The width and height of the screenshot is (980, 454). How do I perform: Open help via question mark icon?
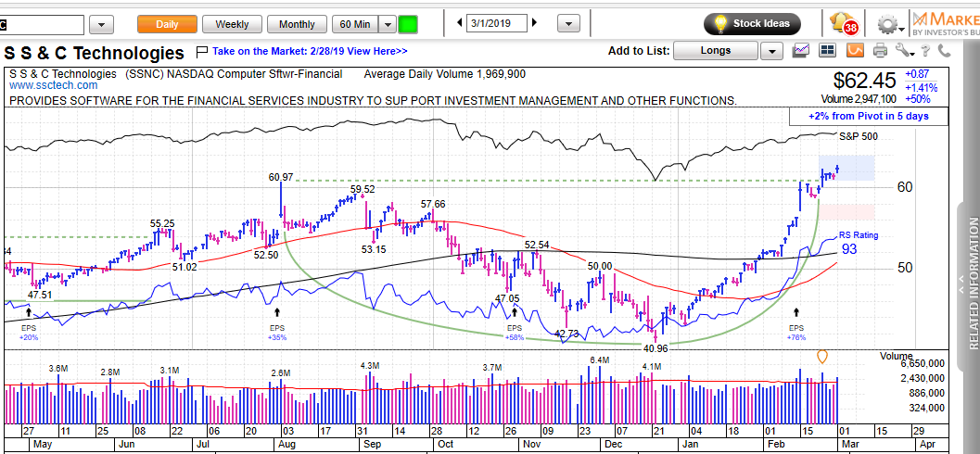pyautogui.click(x=926, y=51)
